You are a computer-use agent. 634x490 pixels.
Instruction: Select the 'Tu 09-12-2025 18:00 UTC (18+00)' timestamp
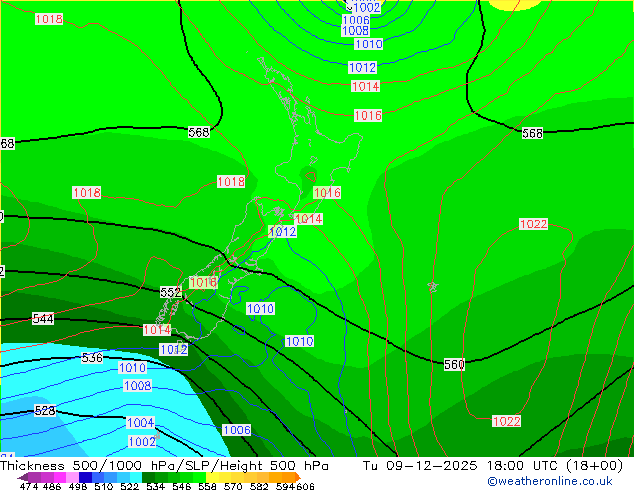(492, 466)
